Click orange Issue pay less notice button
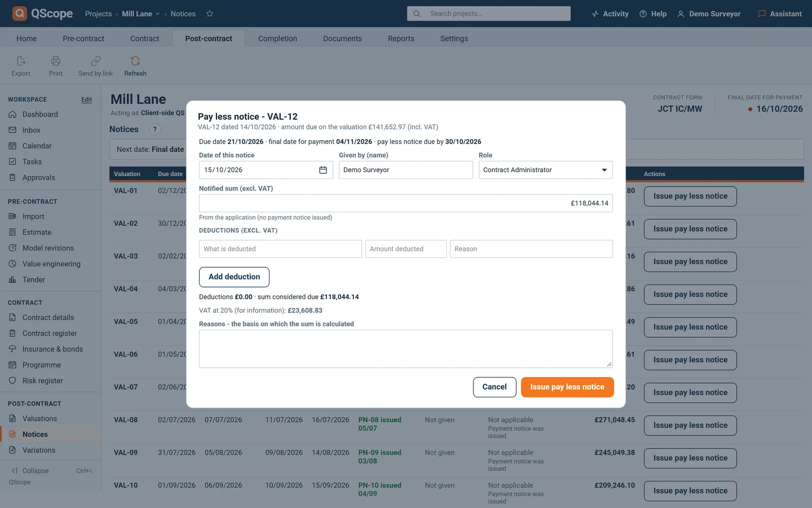Viewport: 812px width, 508px height. point(567,387)
